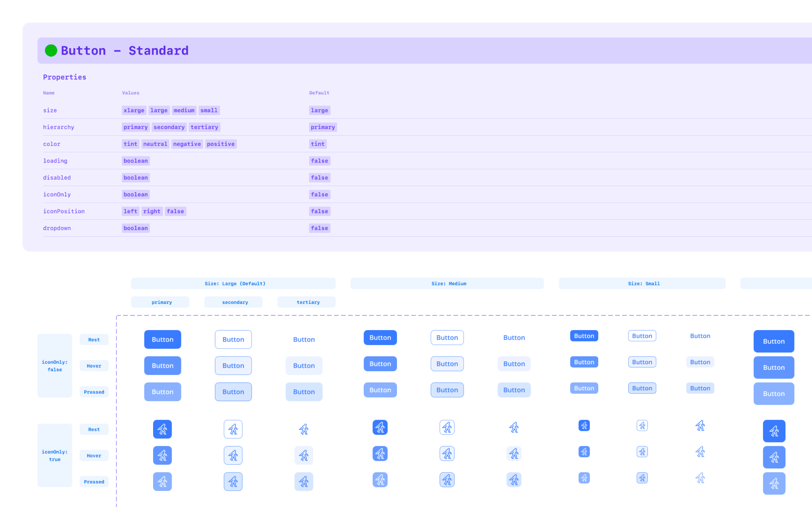Viewport: 812px width, 507px height.
Task: Click small secondary icon-only button at rest
Action: pyautogui.click(x=642, y=426)
